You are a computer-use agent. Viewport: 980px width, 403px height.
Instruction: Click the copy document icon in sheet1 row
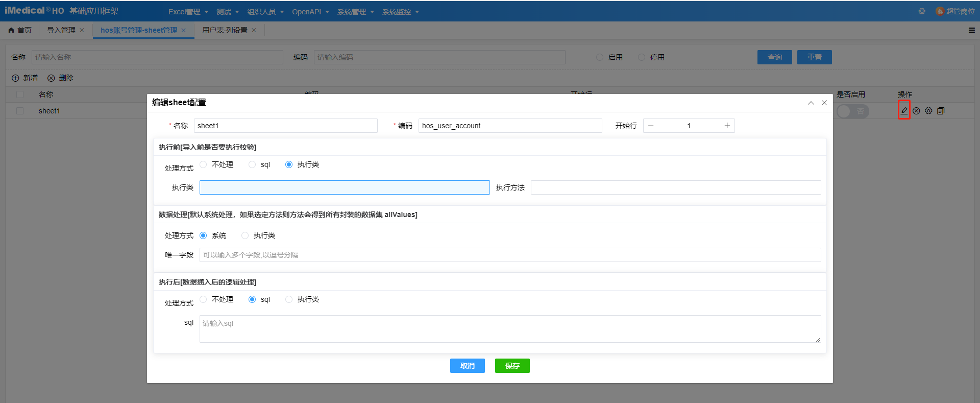coord(941,111)
